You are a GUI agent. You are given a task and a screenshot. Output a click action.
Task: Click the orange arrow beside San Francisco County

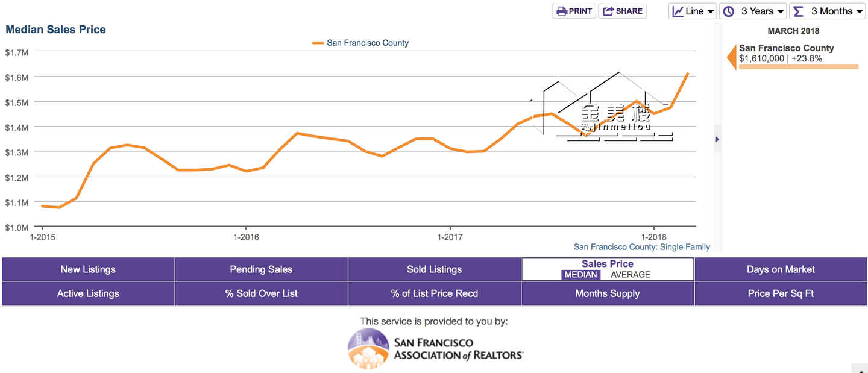point(732,57)
